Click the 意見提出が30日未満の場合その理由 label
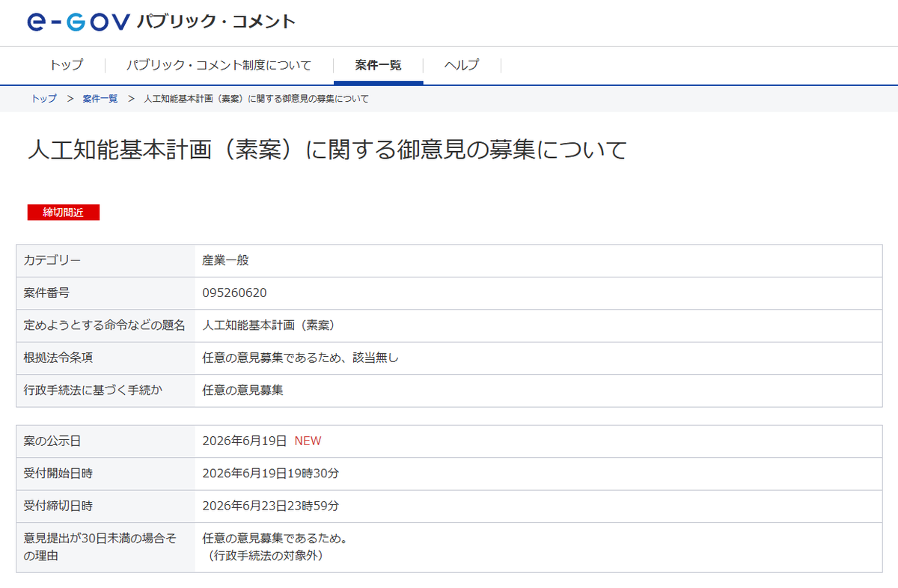 click(x=100, y=548)
